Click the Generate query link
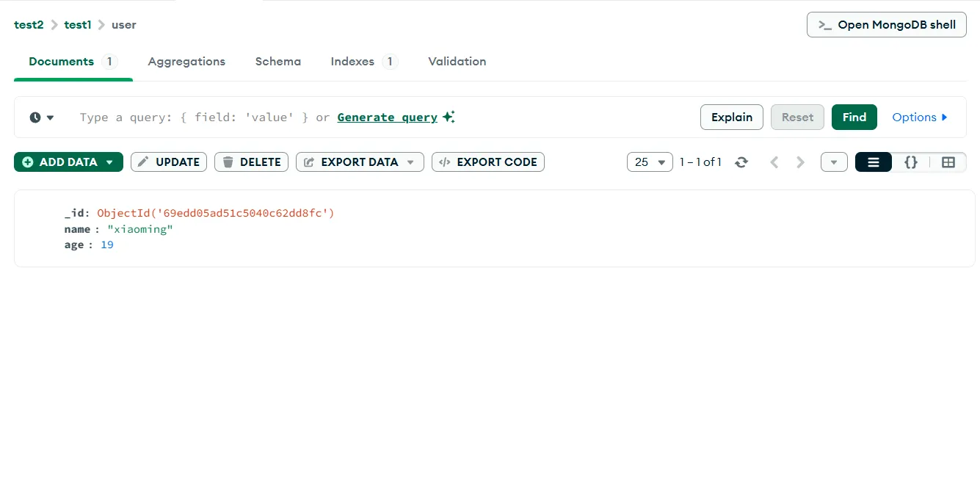Screen dimensions: 980x503 coord(387,117)
